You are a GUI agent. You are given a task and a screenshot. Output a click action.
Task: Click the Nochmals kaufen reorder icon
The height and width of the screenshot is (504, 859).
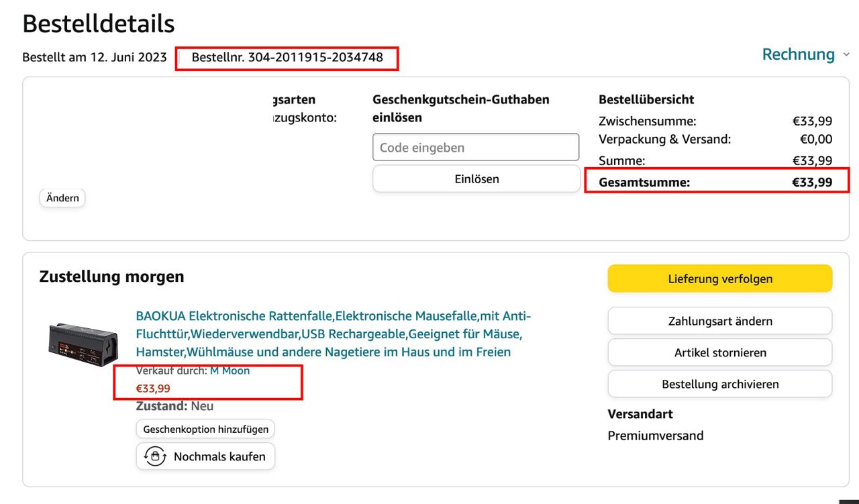coord(155,456)
